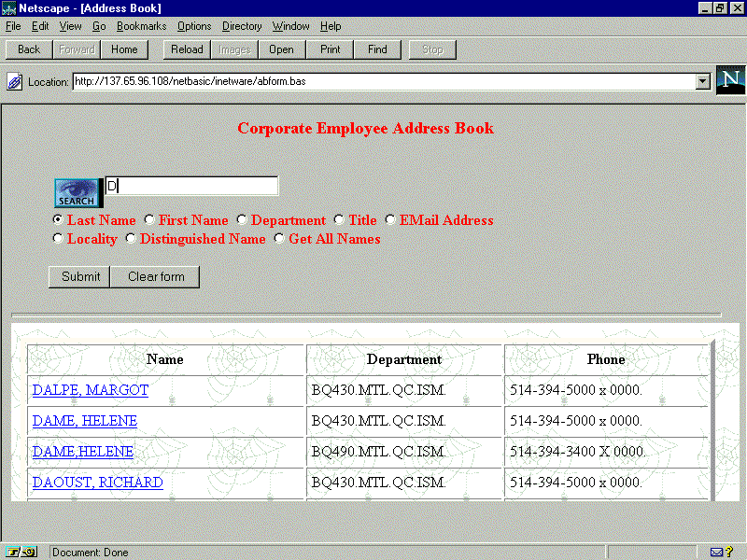Click the mail envelope status bar icon
Screen dimensions: 747x560
(716, 552)
